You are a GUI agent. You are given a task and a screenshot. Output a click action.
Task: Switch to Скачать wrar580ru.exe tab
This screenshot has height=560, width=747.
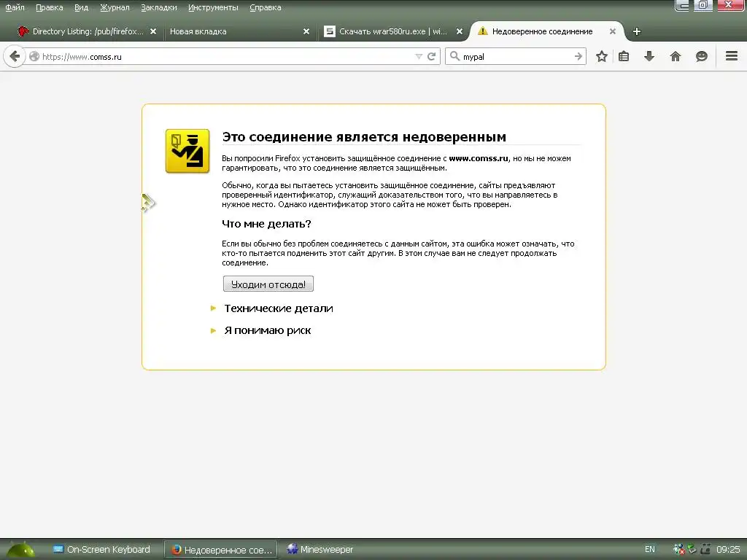click(393, 31)
